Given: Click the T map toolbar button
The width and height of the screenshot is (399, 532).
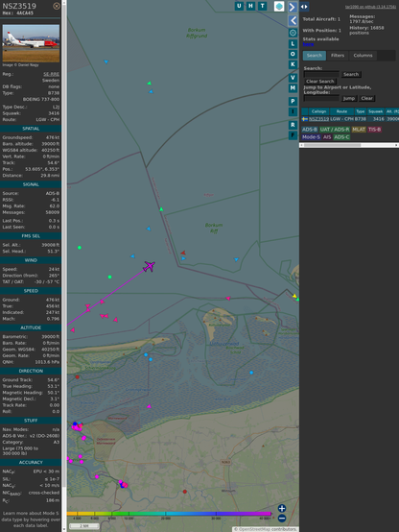Looking at the screenshot, I should coord(262,6).
